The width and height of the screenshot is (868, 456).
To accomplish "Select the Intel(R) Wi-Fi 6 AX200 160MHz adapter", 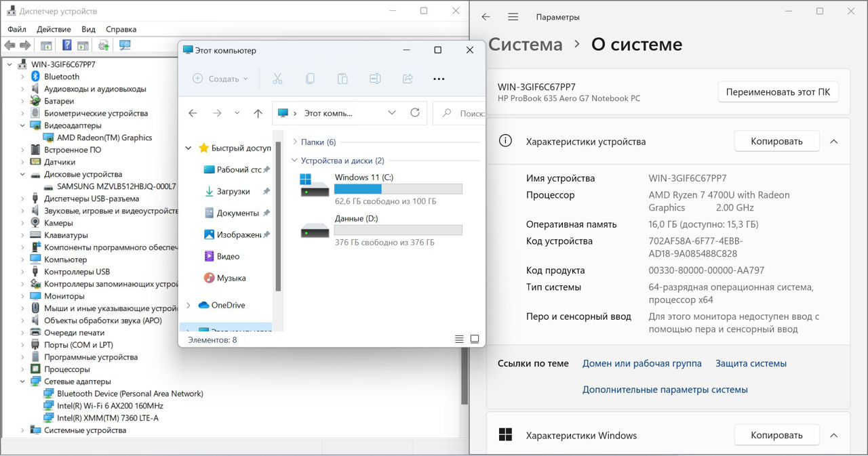I will (110, 406).
